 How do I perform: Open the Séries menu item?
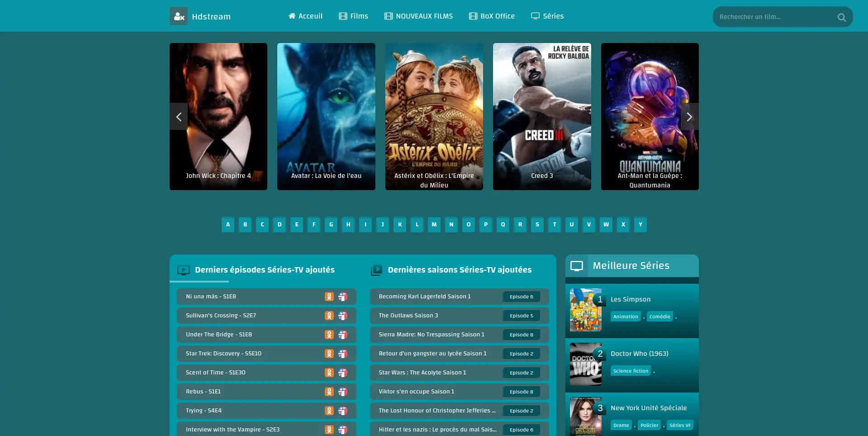(547, 16)
